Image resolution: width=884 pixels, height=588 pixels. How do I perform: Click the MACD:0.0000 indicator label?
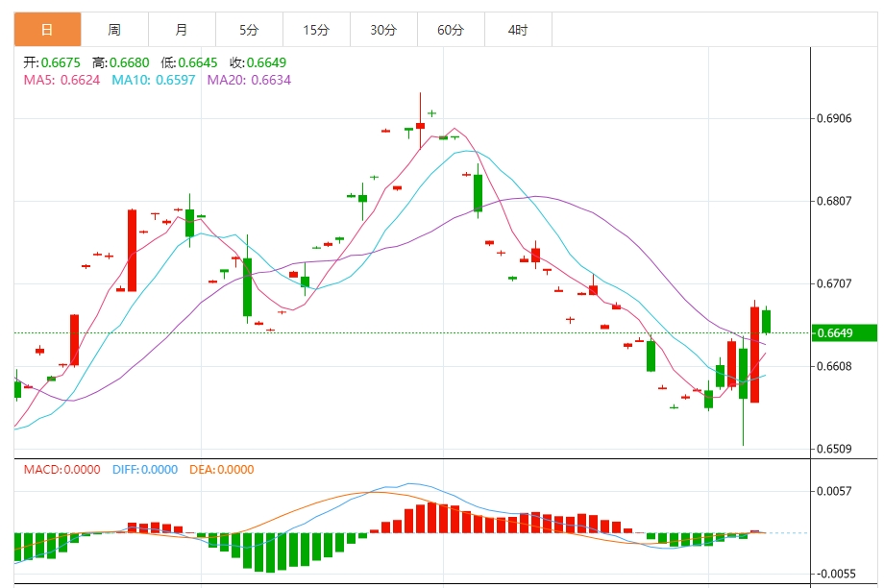pos(62,469)
